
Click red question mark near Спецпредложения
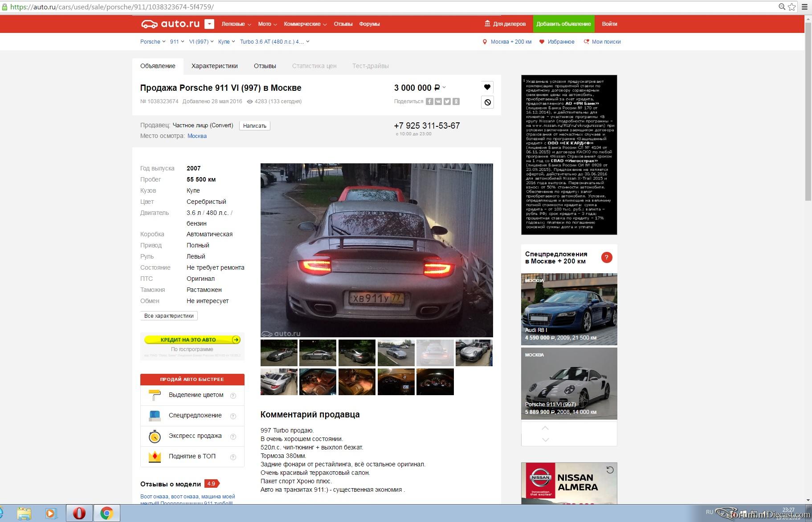tap(607, 257)
